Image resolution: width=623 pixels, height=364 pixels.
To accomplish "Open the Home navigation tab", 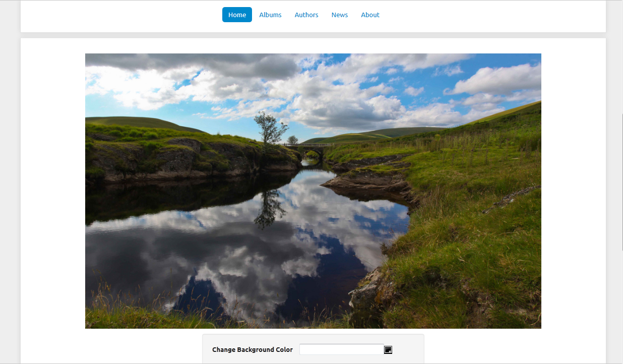I will coord(237,15).
